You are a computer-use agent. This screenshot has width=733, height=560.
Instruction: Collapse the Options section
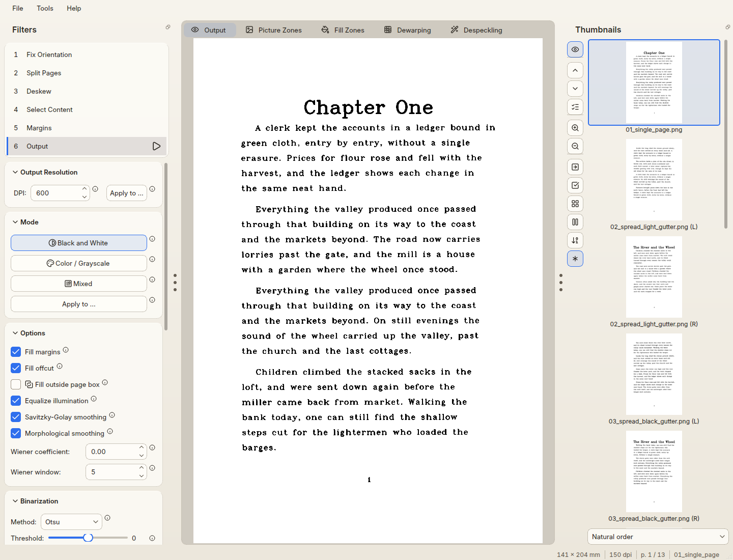pyautogui.click(x=15, y=333)
